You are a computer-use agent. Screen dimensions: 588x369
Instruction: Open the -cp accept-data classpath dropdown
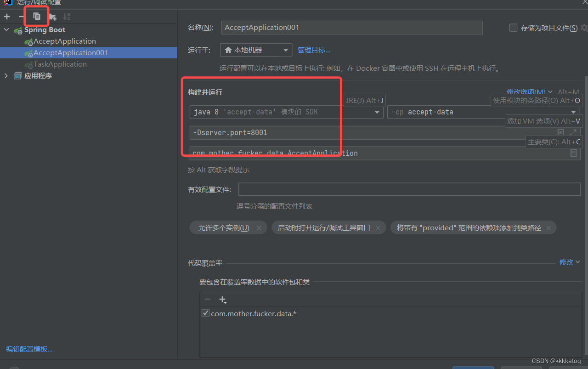coord(574,112)
